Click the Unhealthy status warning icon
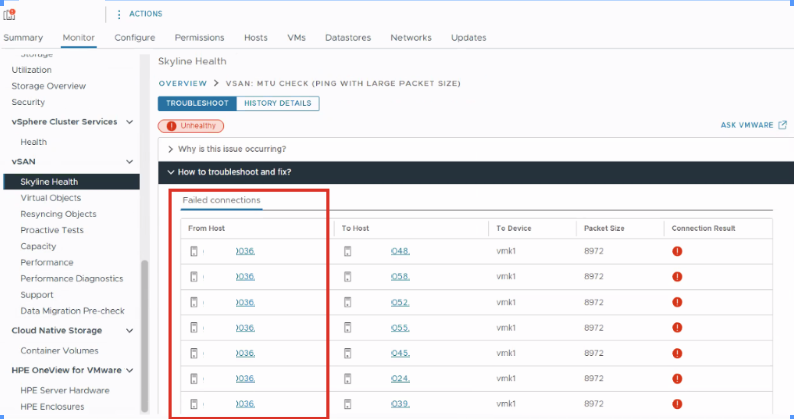The height and width of the screenshot is (419, 794). (171, 126)
